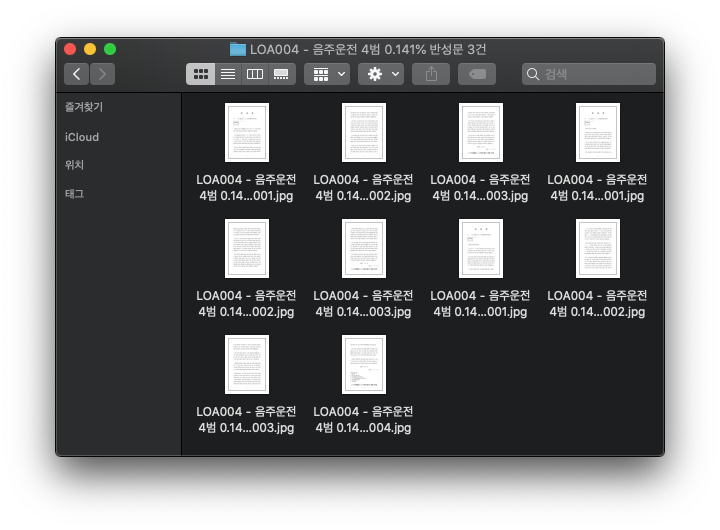
Task: Select second-row second file thumbnail 003.jpg
Action: pos(364,248)
